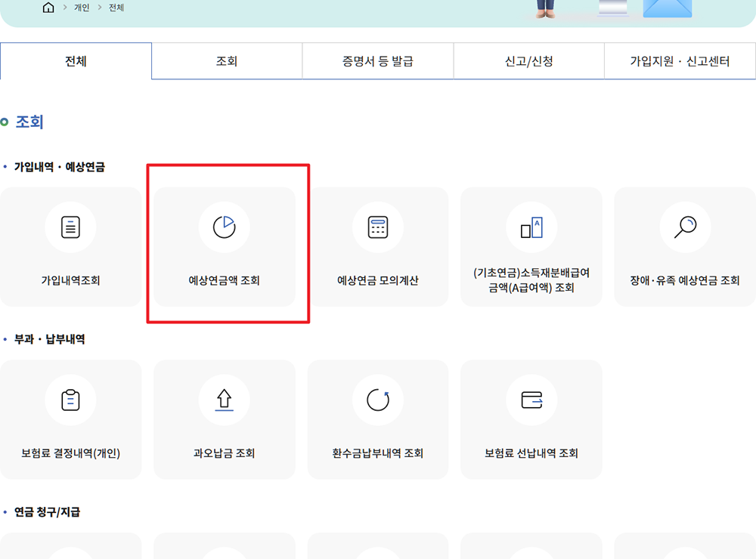Viewport: 756px width, 559px height.
Task: Open the 가입내역조회 card
Action: point(71,247)
